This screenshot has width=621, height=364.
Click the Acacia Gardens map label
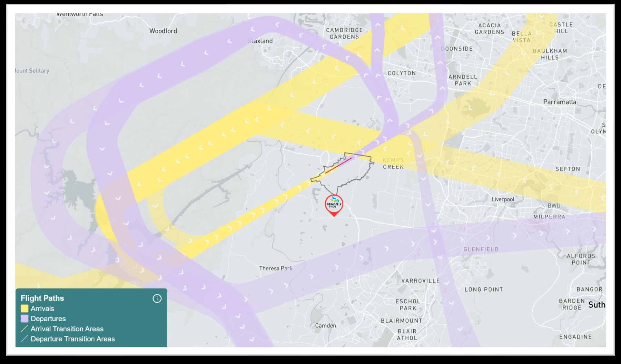click(x=489, y=29)
